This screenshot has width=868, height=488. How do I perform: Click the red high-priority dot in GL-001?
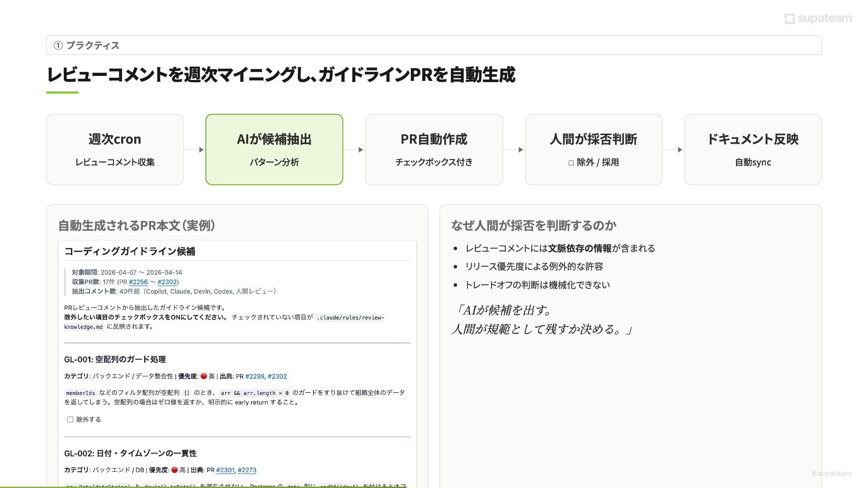pos(203,376)
